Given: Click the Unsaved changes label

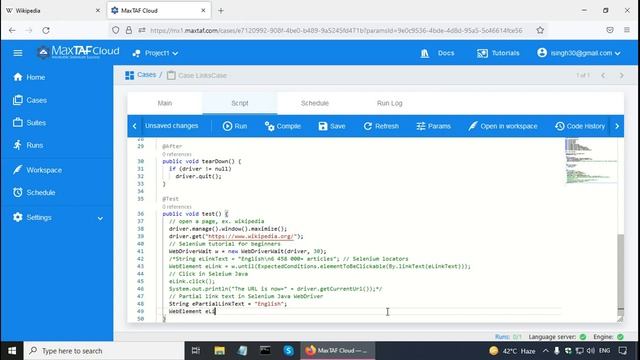Looking at the screenshot, I should tap(171, 126).
